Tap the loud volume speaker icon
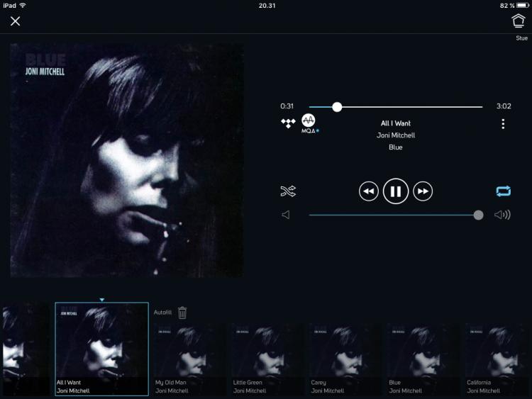The width and height of the screenshot is (532, 399). pyautogui.click(x=502, y=215)
